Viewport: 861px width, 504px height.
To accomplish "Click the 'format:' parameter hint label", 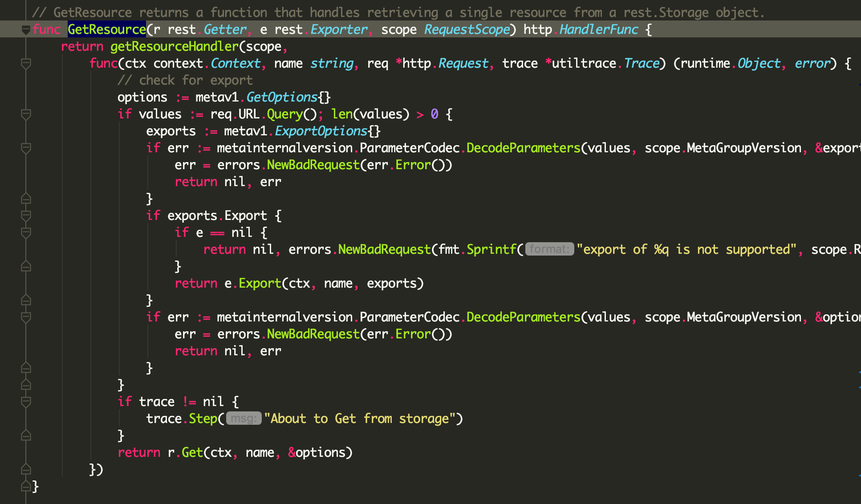I will tap(549, 249).
